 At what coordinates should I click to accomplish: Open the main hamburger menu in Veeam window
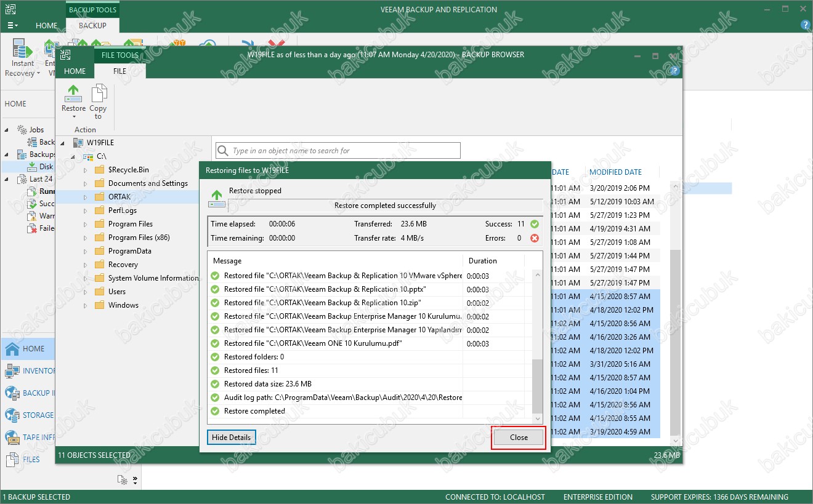(x=12, y=26)
